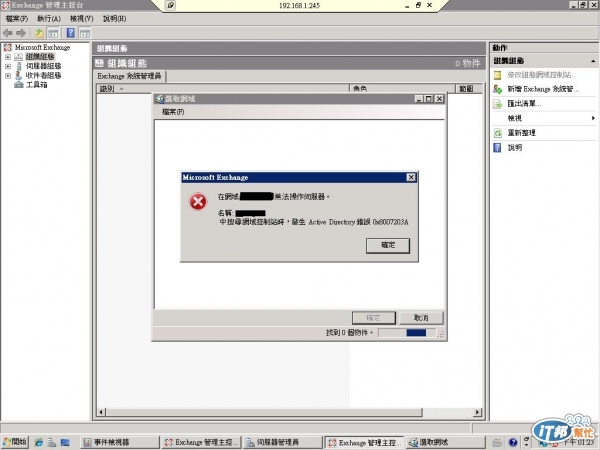Click 確定 in the Microsoft Exchange error dialog
The width and height of the screenshot is (600, 450).
coord(388,245)
